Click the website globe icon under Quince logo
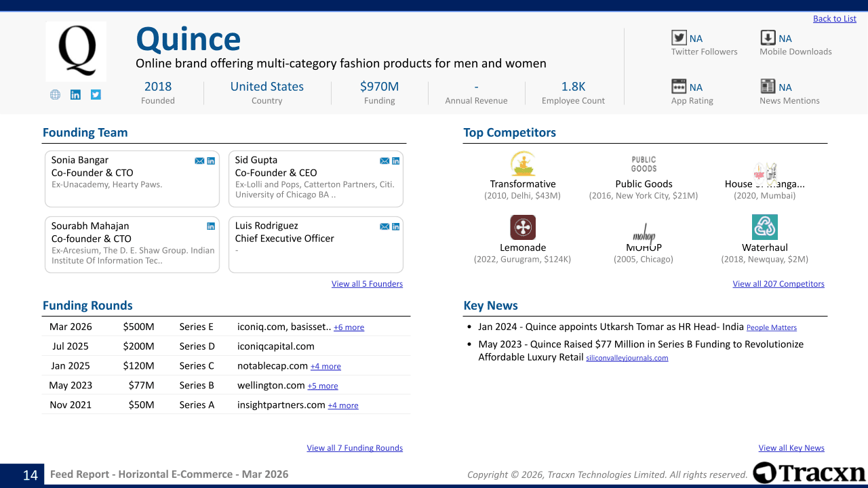The height and width of the screenshot is (488, 868). pos(55,95)
